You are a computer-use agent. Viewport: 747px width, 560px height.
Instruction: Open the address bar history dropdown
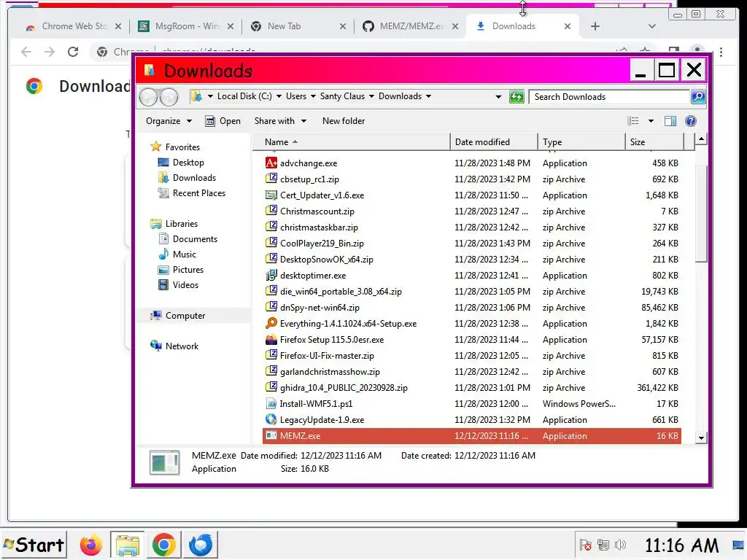point(498,97)
